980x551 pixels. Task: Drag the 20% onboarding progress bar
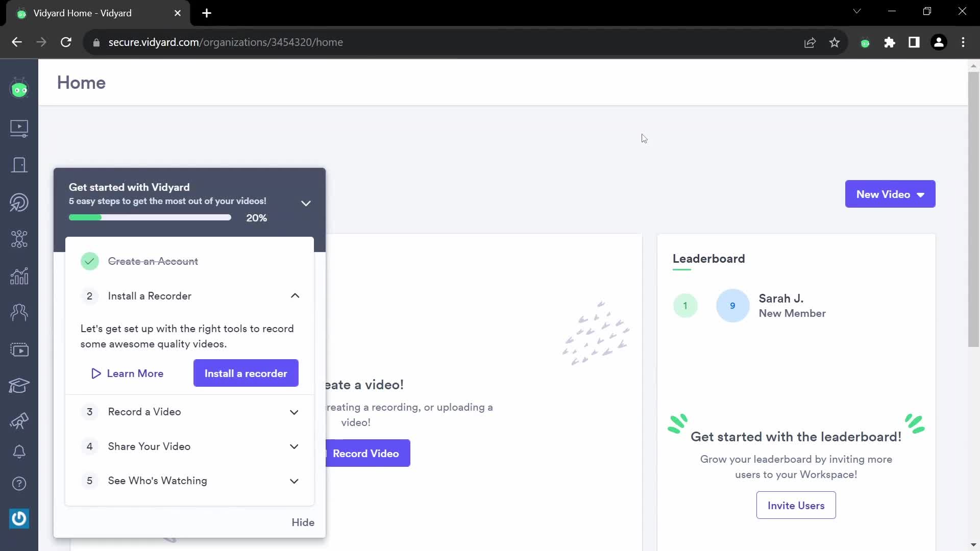click(x=150, y=218)
